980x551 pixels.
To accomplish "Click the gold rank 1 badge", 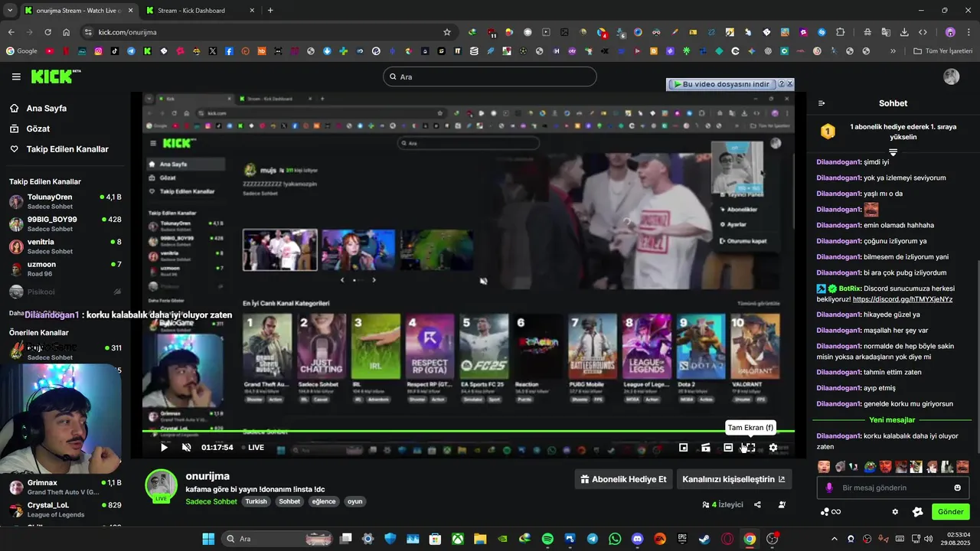I will point(828,132).
